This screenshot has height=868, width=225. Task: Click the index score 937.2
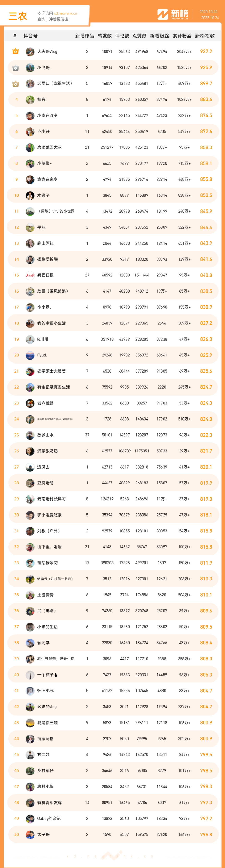click(x=206, y=52)
